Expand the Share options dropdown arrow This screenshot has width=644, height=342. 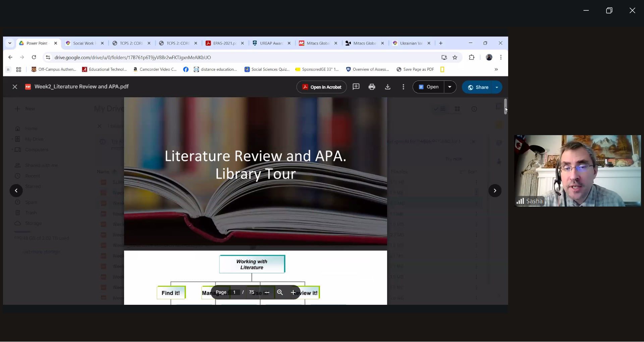[x=497, y=88]
